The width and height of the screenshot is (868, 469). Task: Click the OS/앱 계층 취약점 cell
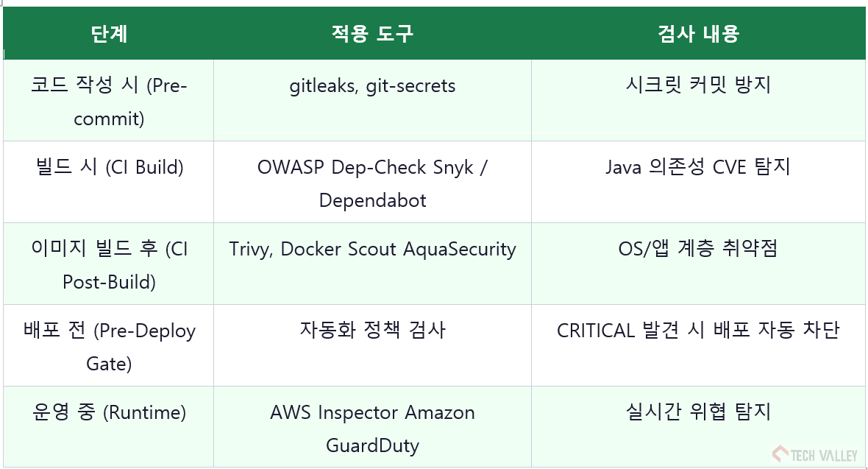[x=699, y=264]
